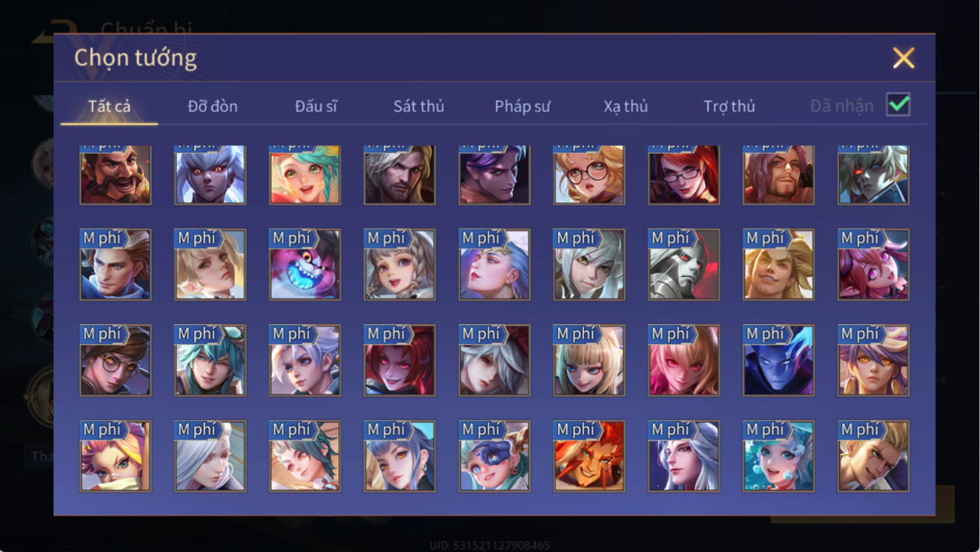
Task: Switch to the Đỡ đòn tab
Action: point(213,106)
